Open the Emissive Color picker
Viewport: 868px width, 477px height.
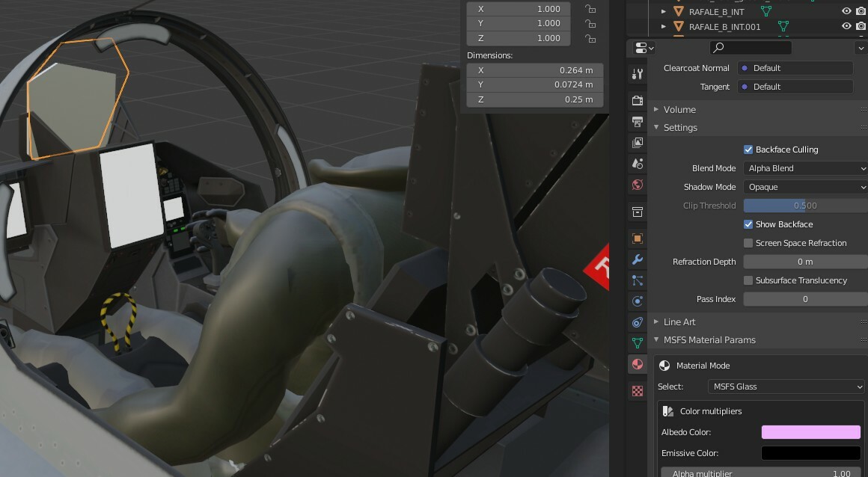coord(811,453)
